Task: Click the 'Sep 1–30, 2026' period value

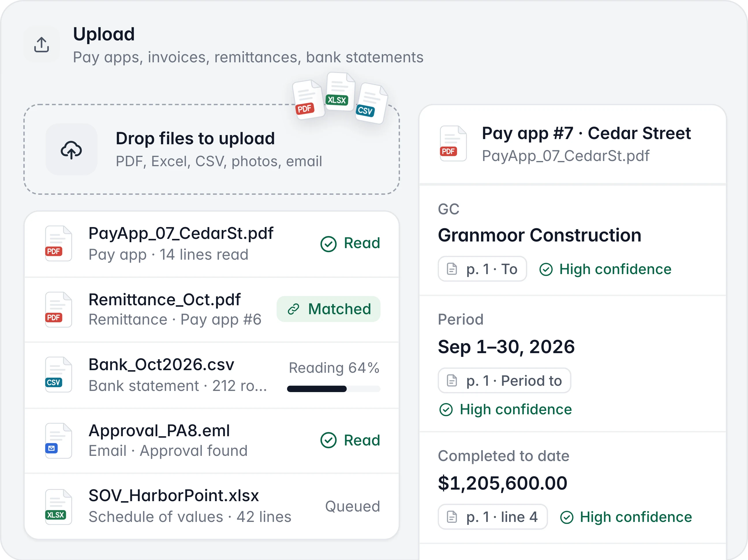Action: 506,347
